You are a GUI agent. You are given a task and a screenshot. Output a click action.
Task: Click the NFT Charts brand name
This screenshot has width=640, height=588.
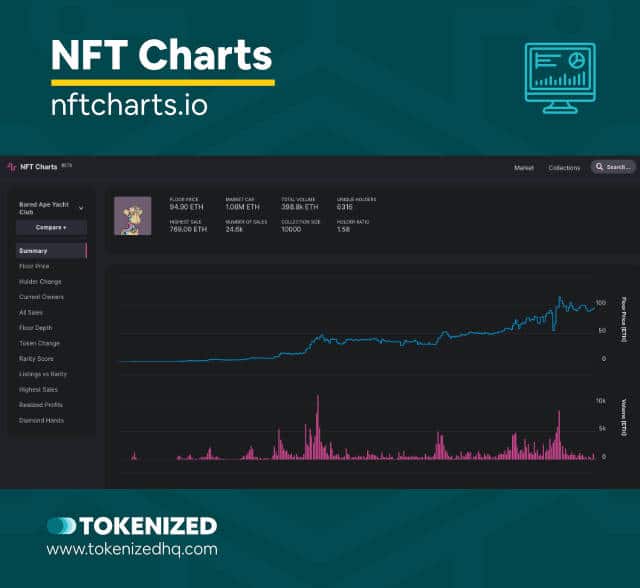(39, 166)
